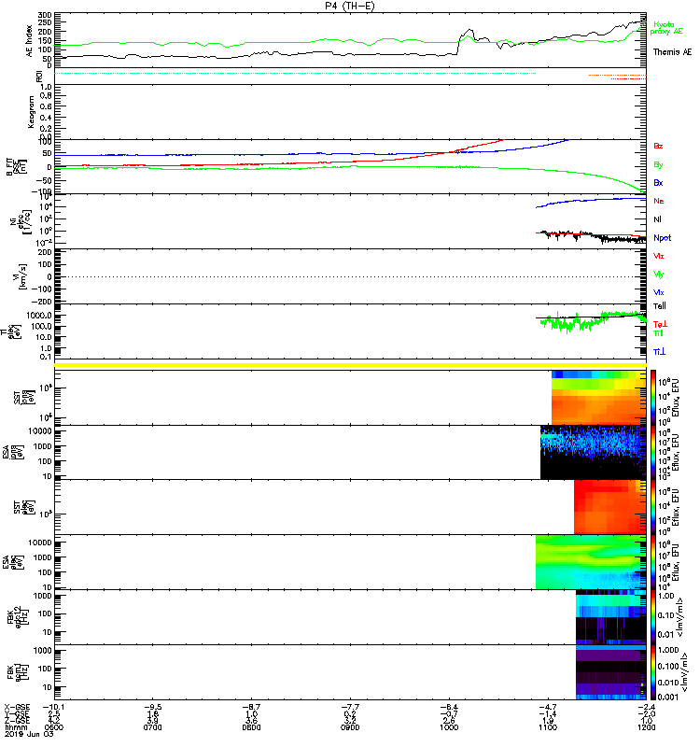Click the FBK scm1 spectrogram data
This screenshot has height=747, width=700.
[x=611, y=671]
